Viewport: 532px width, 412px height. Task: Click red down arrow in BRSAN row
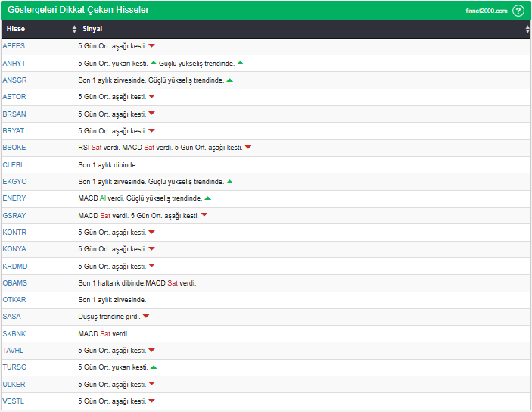tap(151, 113)
